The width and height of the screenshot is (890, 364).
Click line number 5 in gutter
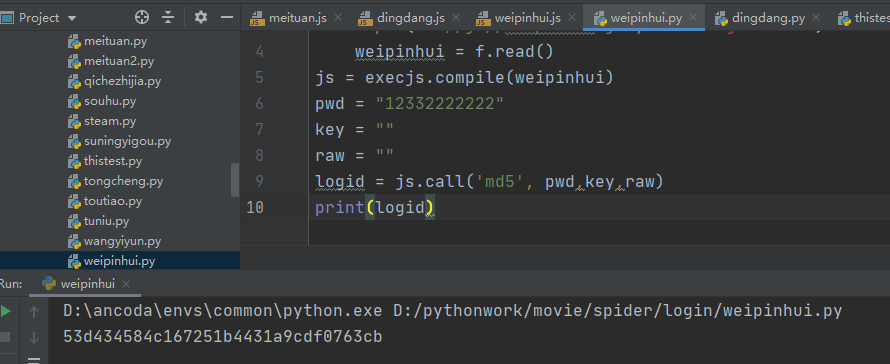(259, 78)
